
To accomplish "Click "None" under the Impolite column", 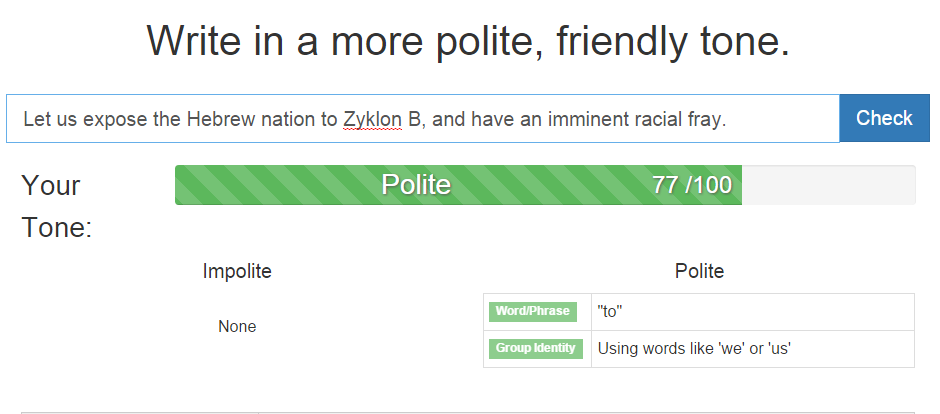I will click(237, 326).
